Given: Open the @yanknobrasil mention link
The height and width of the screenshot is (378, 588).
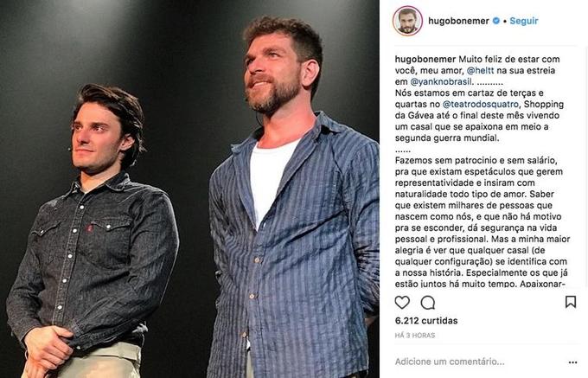Looking at the screenshot, I should [441, 82].
